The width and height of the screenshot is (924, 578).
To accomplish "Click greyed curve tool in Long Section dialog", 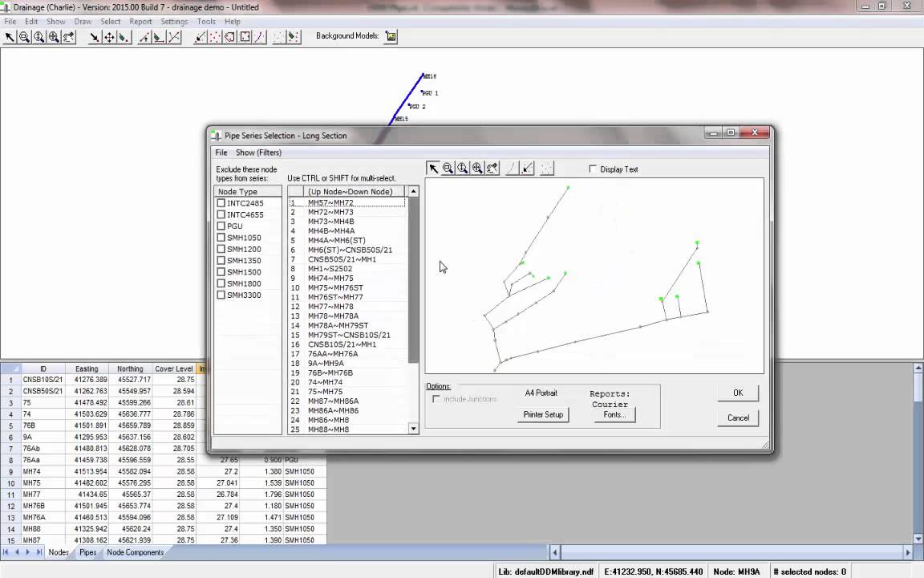I will [512, 169].
